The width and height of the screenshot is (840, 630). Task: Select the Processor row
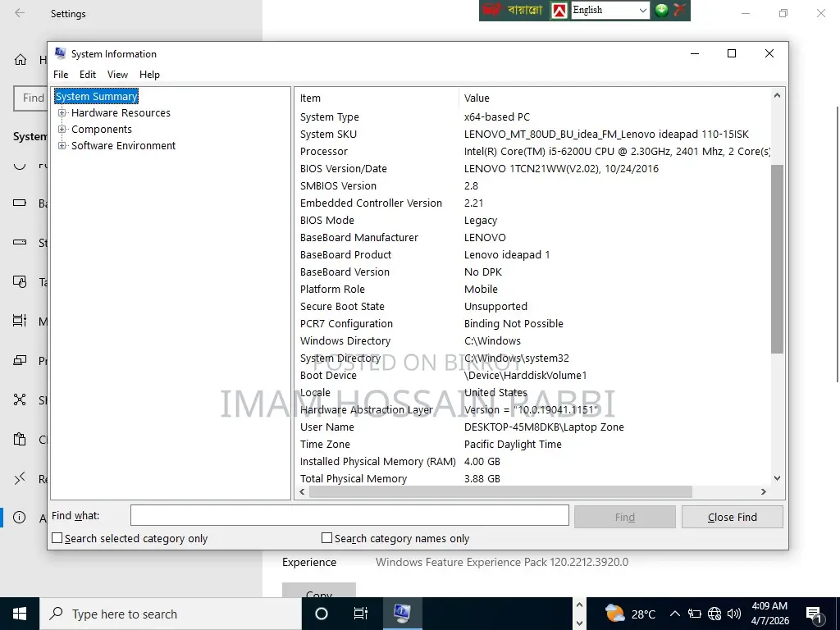point(533,152)
